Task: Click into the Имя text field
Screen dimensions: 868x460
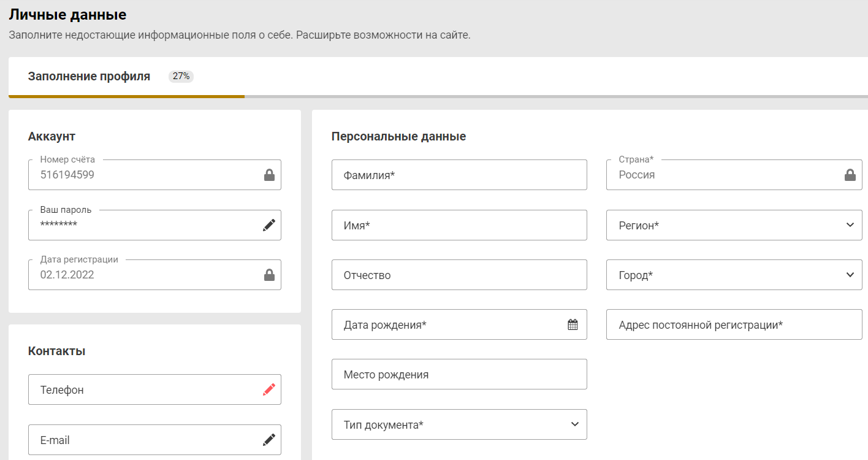Action: pyautogui.click(x=459, y=225)
